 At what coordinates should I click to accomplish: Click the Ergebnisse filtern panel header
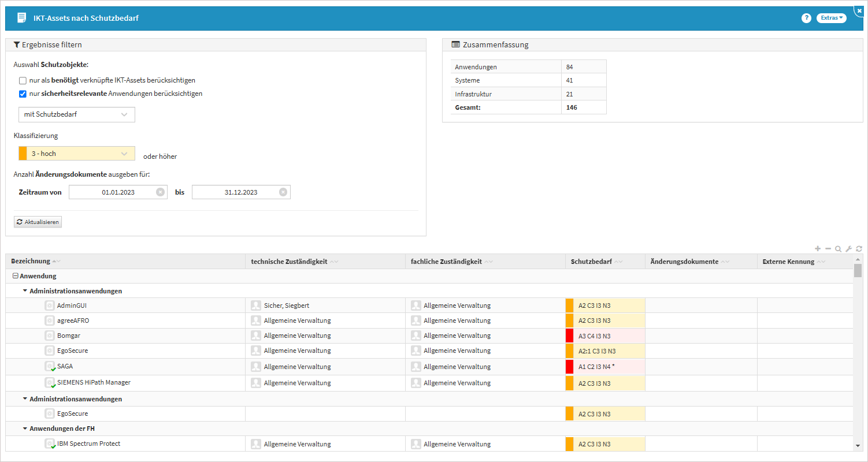[x=216, y=44]
